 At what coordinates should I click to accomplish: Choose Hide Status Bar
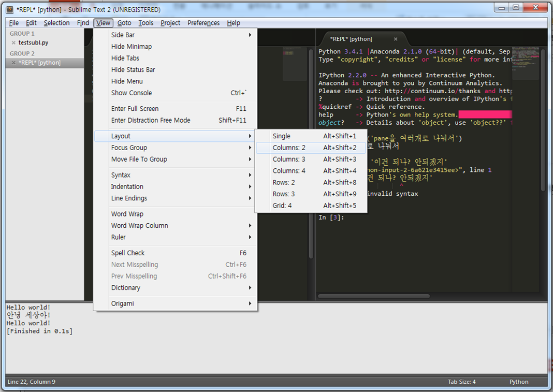point(176,70)
